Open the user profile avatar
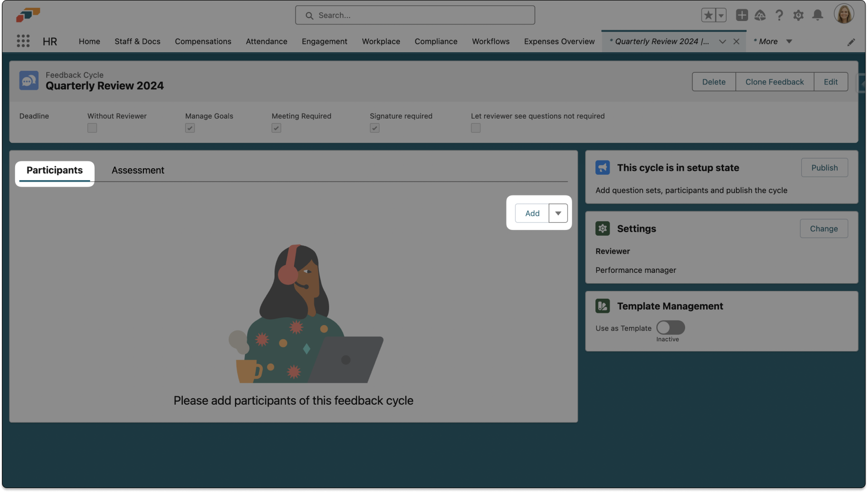 tap(844, 14)
